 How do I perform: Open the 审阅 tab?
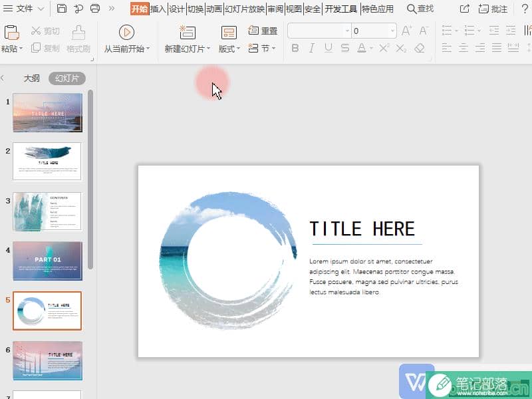(x=275, y=9)
